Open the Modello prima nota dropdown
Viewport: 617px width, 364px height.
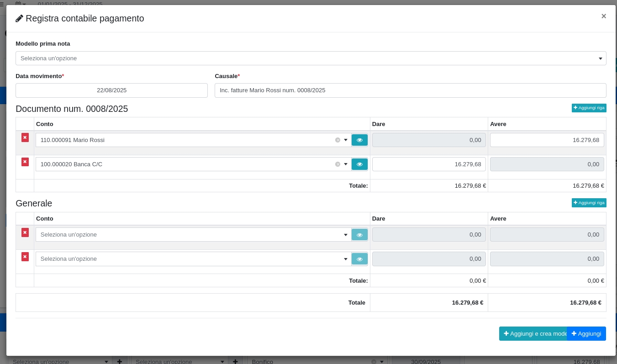[x=311, y=58]
